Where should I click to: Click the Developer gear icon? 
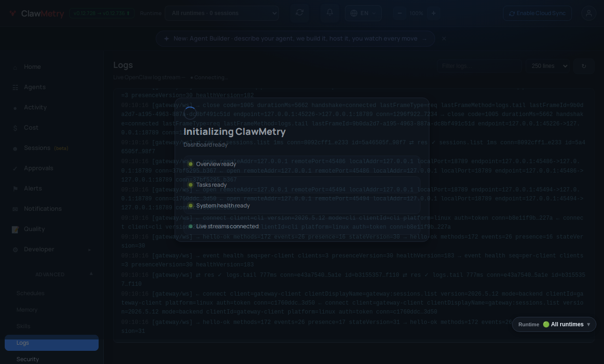(x=15, y=250)
